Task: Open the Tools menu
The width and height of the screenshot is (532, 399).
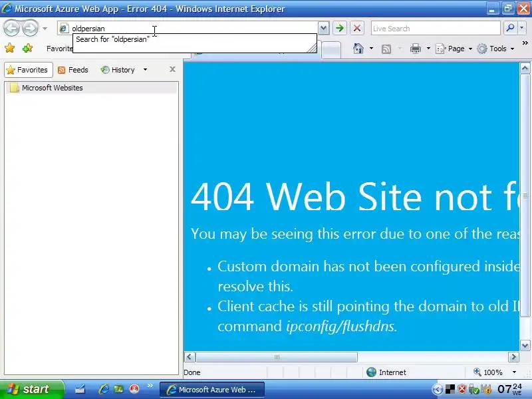Action: tap(496, 49)
